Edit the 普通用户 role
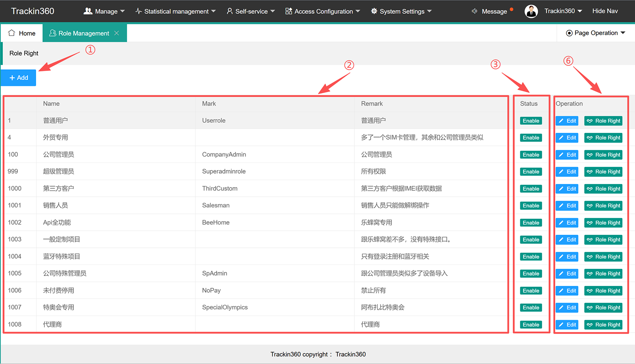Viewport: 635px width, 364px height. [567, 121]
